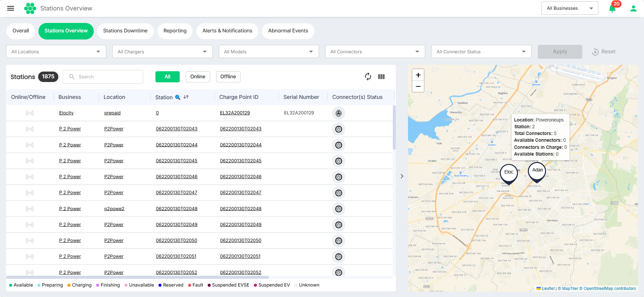This screenshot has width=644, height=297.
Task: Expand the All Chargers dropdown
Action: (x=163, y=52)
